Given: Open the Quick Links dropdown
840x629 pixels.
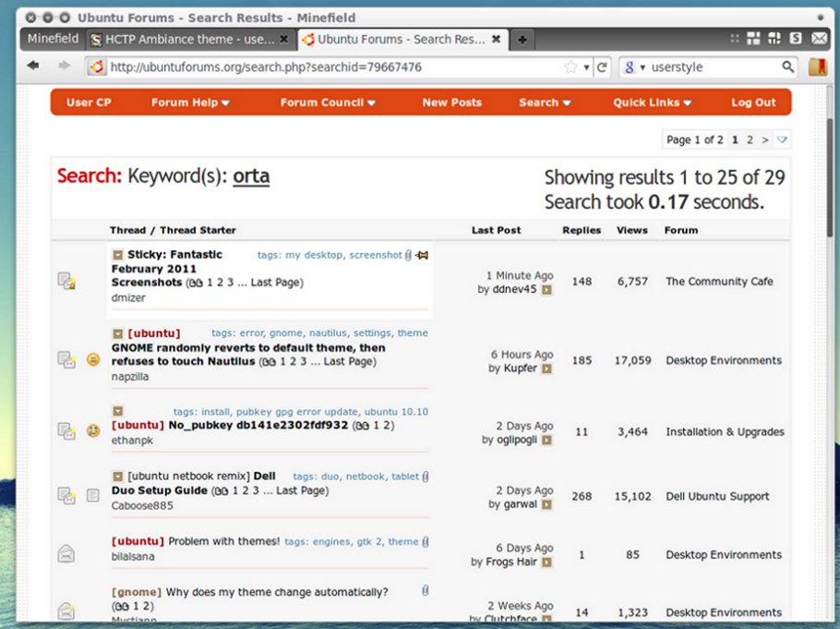Looking at the screenshot, I should (x=652, y=103).
